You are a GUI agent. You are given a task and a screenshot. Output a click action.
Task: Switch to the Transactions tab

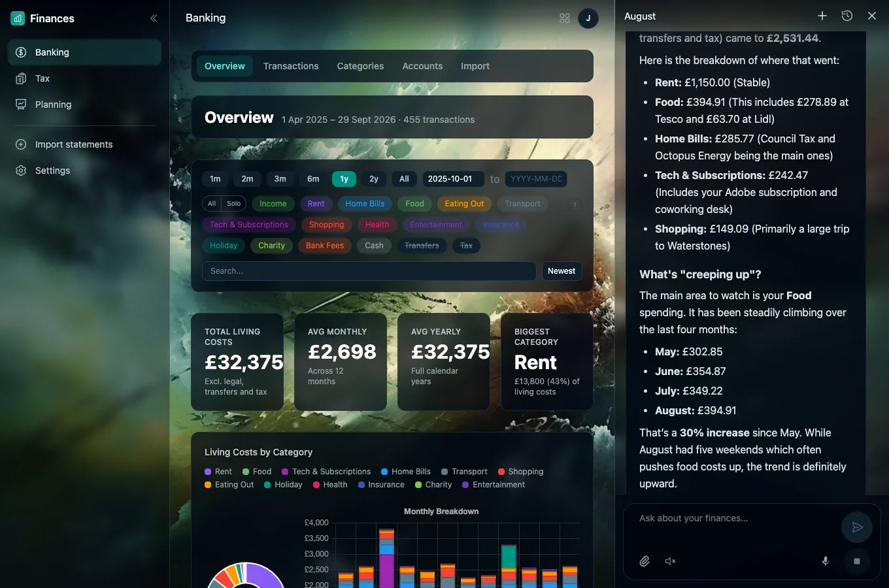[x=291, y=66]
